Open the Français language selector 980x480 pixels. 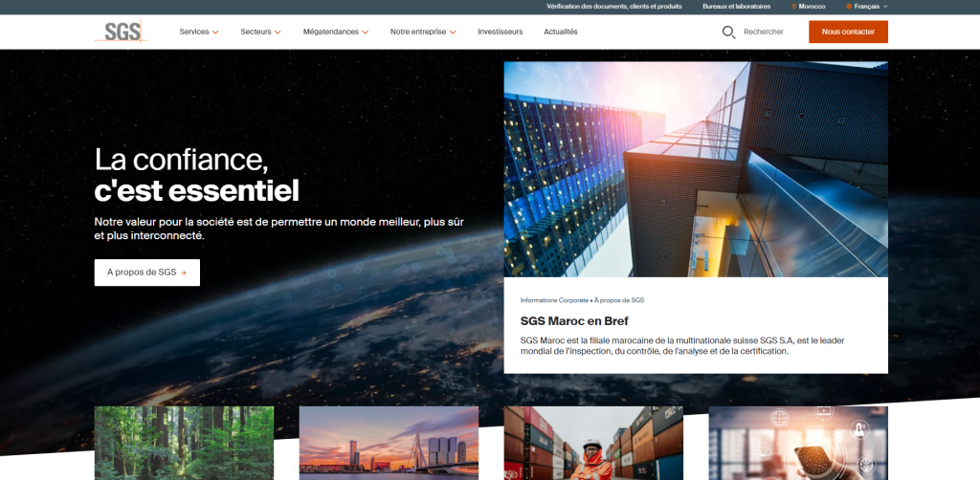pos(869,7)
